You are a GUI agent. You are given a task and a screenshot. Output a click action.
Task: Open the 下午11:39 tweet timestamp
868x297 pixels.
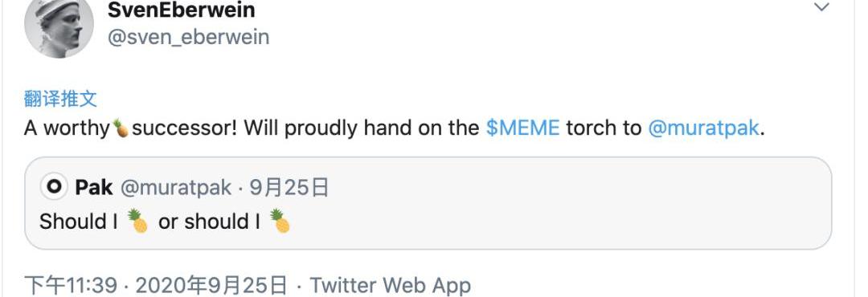(x=71, y=286)
